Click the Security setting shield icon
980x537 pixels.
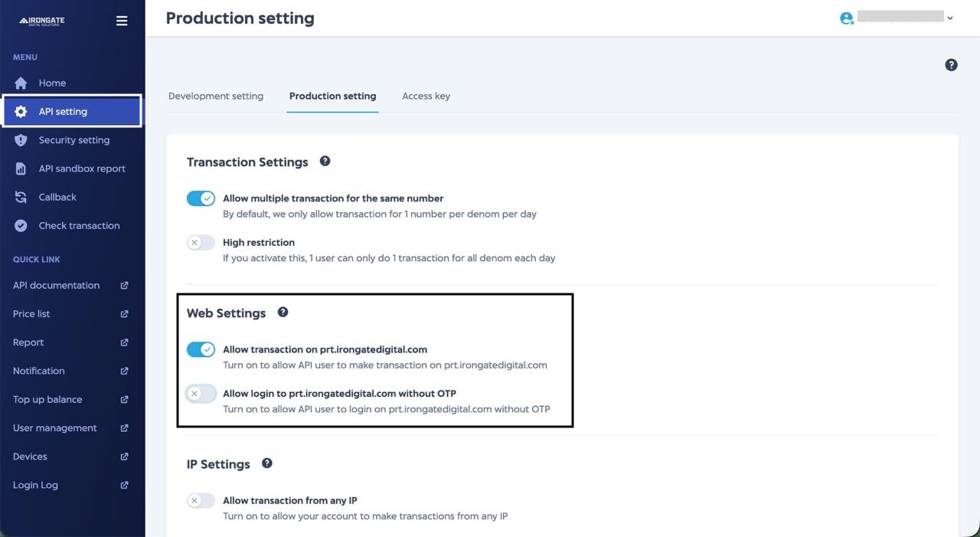click(21, 139)
